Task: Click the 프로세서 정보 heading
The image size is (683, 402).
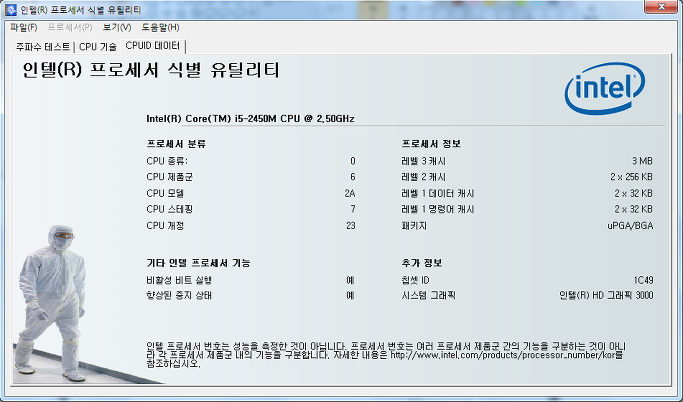Action: (x=431, y=144)
